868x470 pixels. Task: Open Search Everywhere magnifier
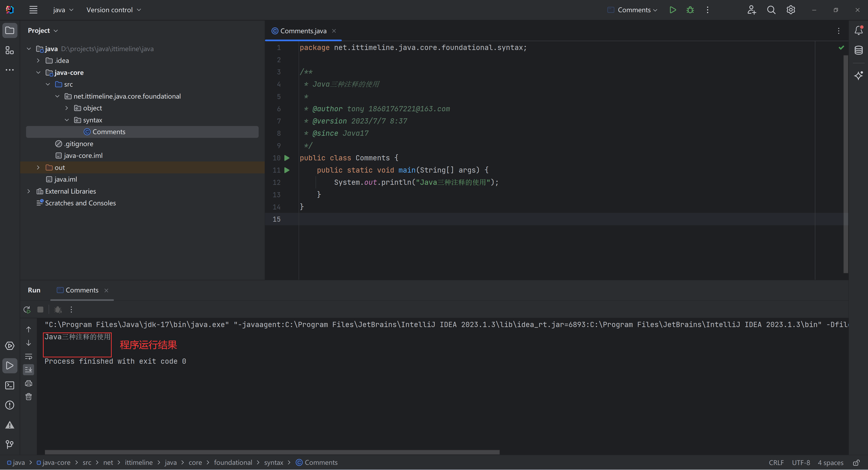coord(771,10)
